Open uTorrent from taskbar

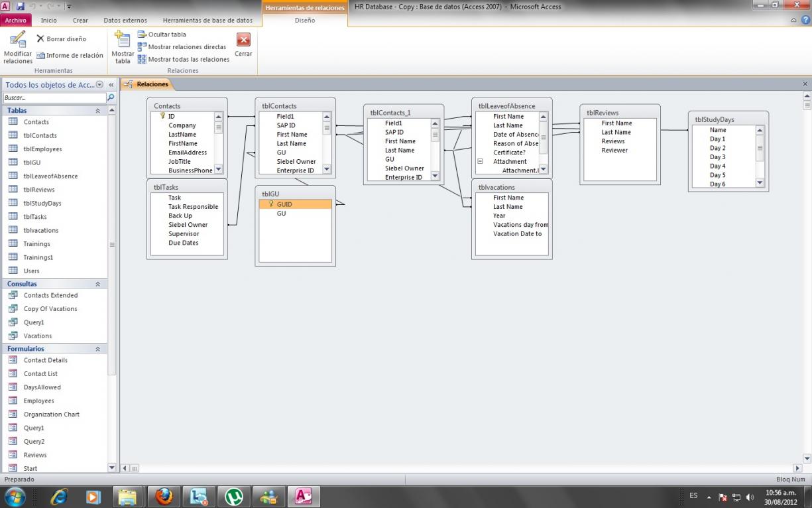(x=233, y=496)
